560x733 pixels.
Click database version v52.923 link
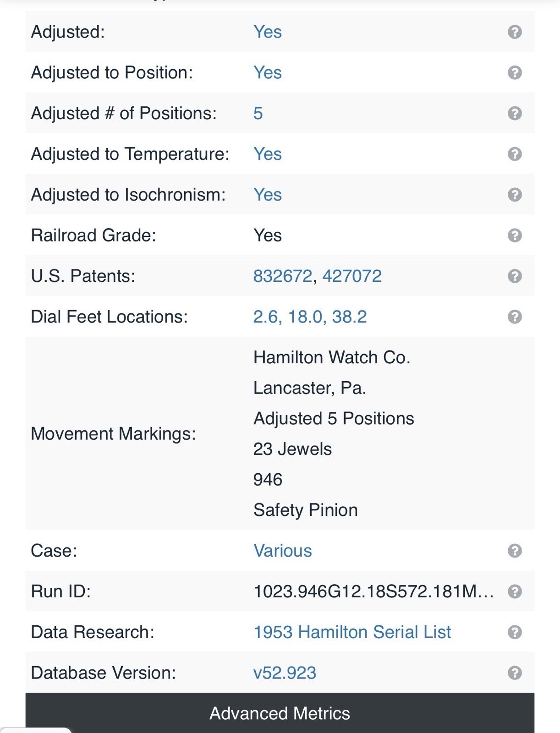click(x=285, y=673)
